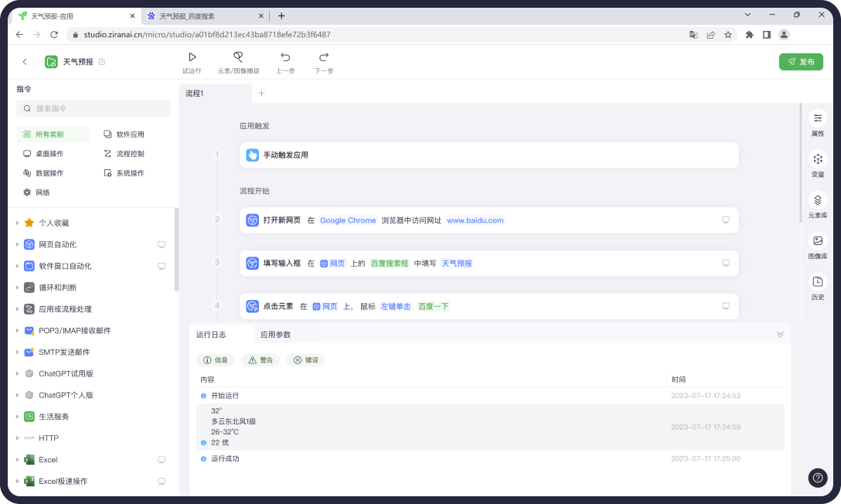
Task: Select 流程控制 category filter
Action: tap(124, 153)
